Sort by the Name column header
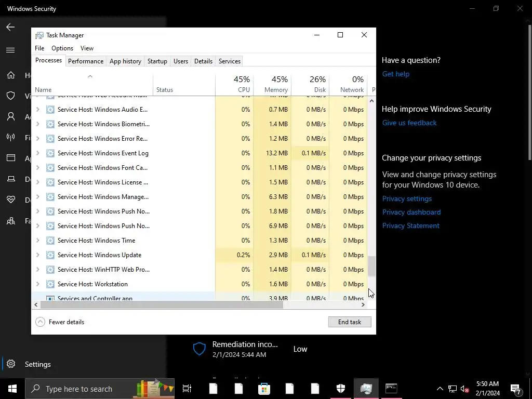This screenshot has width=532, height=399. click(x=92, y=84)
